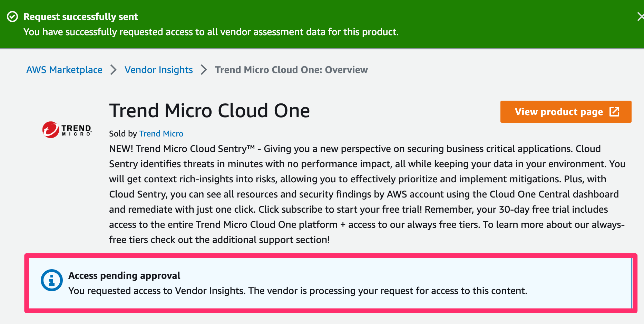Click the Request successfully sent banner message
Viewport: 644px width, 324px height.
80,16
